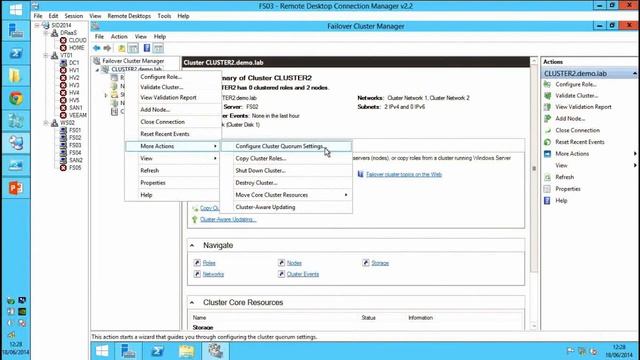Click the Server Manager icon in remote taskbar
Viewport: 640px width, 360px height.
(x=128, y=351)
